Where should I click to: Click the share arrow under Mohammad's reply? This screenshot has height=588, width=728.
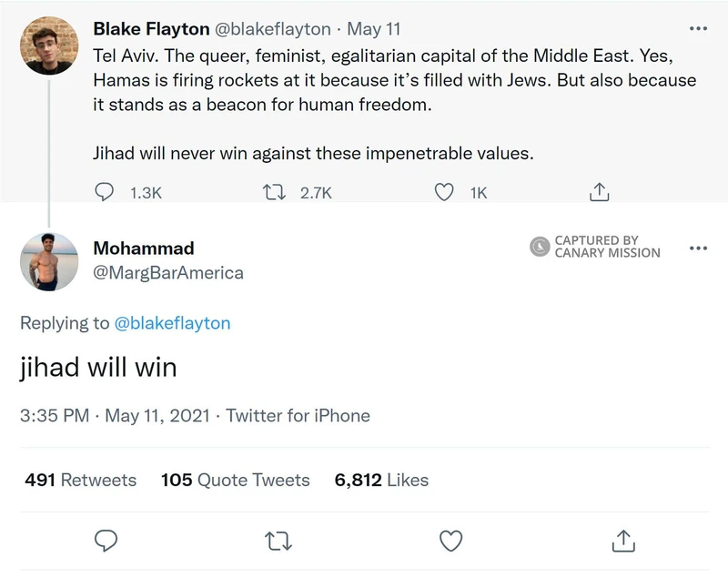624,541
